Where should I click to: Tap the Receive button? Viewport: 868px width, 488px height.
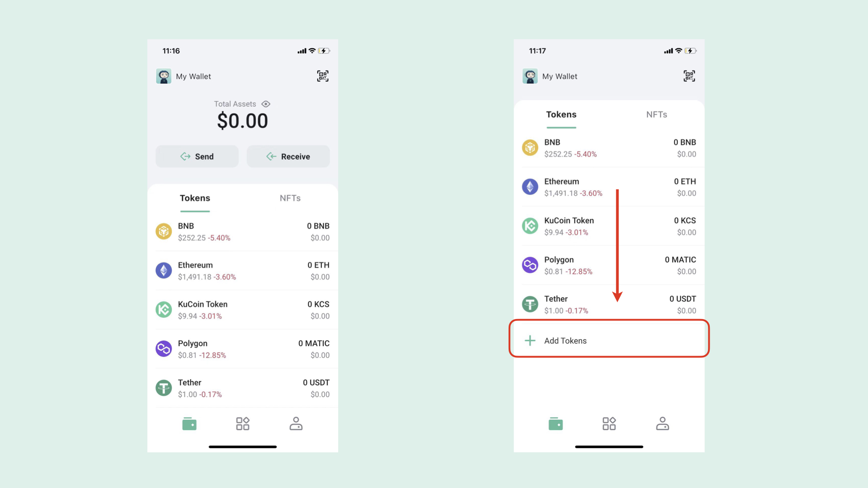289,156
